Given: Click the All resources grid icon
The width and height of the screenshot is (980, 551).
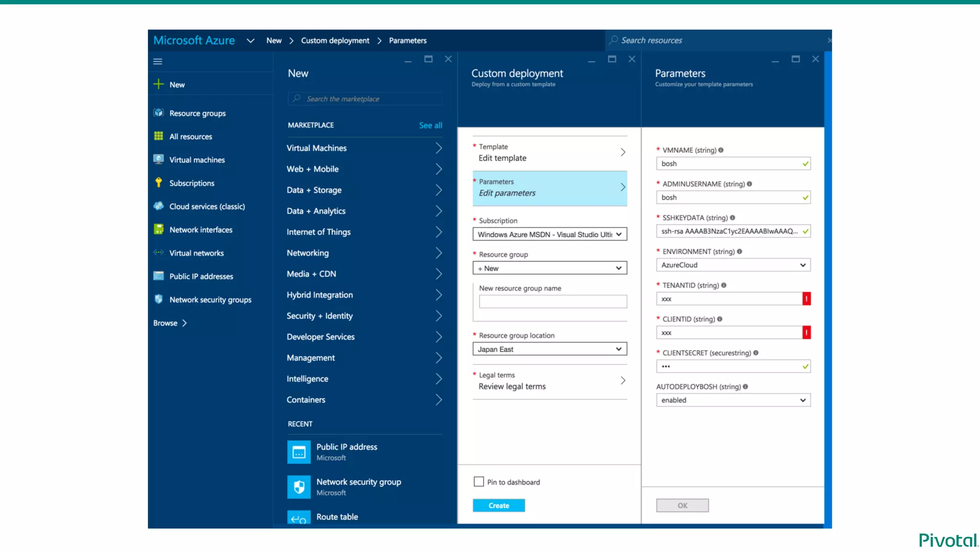Looking at the screenshot, I should coord(158,136).
